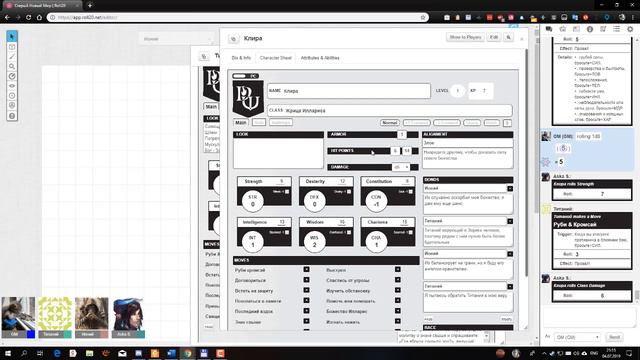
Task: Click the pop-out icon beside Клира title
Action: tap(233, 39)
